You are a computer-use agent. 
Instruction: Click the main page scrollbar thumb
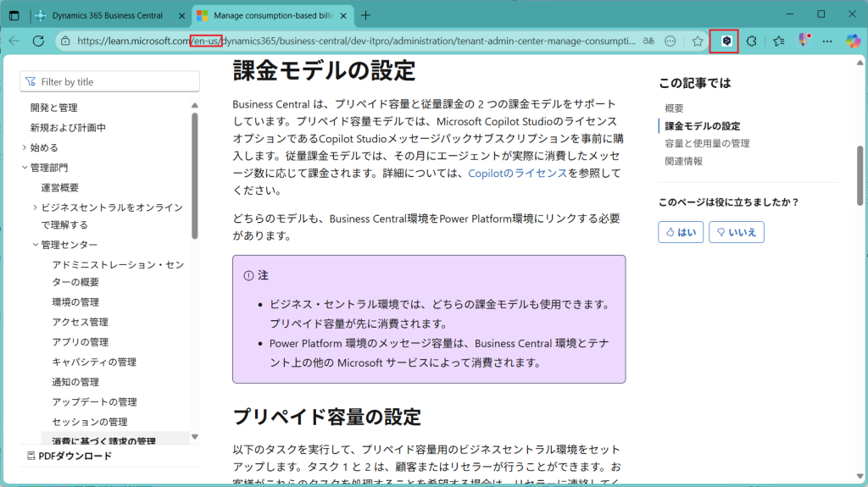click(860, 176)
